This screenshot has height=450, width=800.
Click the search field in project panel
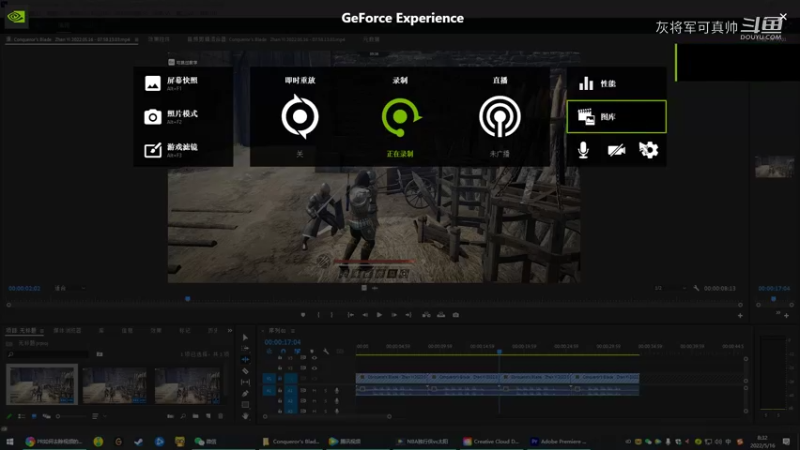pos(48,354)
